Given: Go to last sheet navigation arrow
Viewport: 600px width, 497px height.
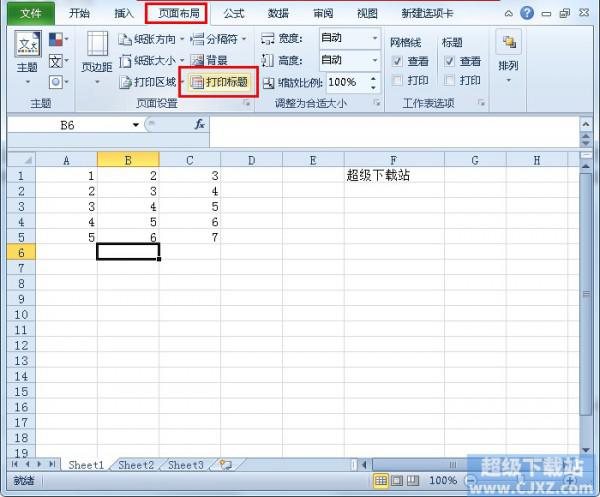Looking at the screenshot, I should pyautogui.click(x=52, y=464).
